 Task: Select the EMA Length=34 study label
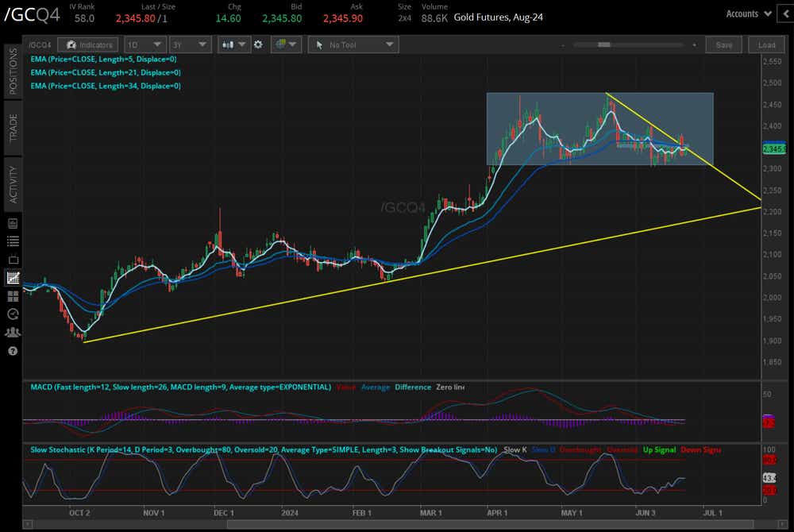coord(106,86)
